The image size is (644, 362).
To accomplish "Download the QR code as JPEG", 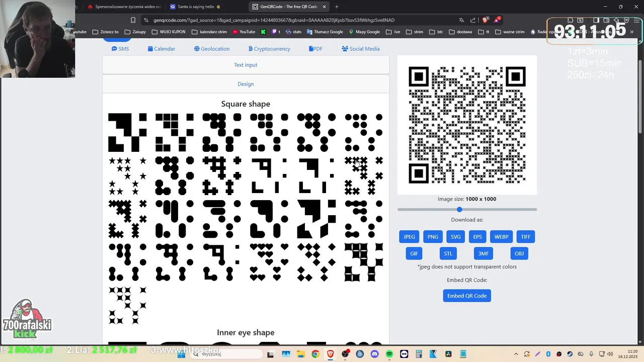I will 409,237.
